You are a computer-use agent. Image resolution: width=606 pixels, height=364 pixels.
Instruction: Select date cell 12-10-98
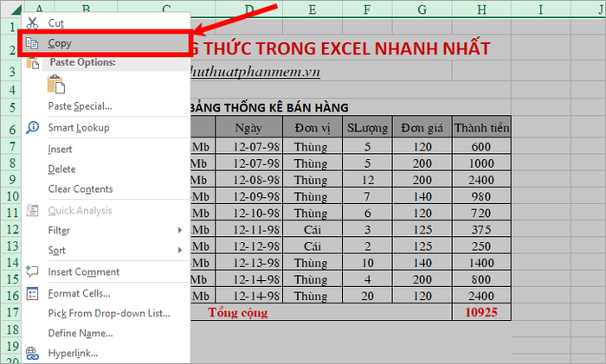(x=249, y=213)
